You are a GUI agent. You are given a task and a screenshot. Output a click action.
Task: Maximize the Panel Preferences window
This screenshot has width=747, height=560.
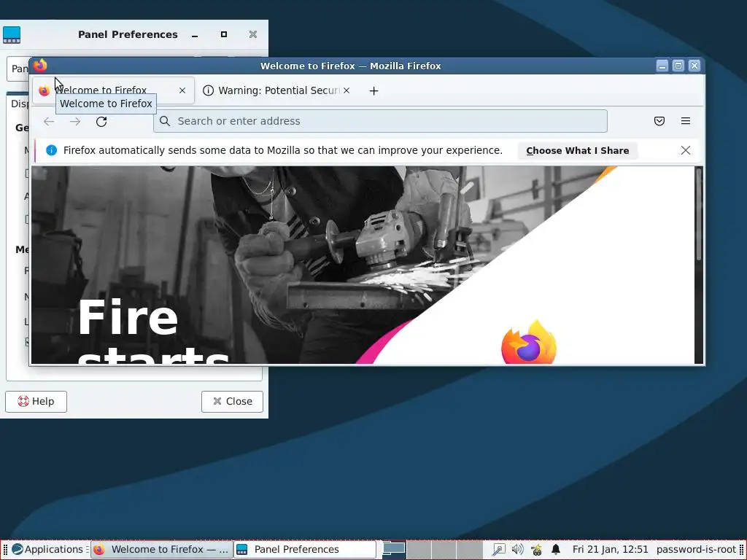[224, 34]
